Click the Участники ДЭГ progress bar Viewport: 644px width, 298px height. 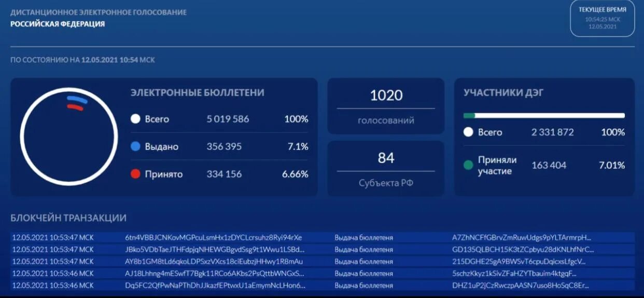click(x=544, y=116)
